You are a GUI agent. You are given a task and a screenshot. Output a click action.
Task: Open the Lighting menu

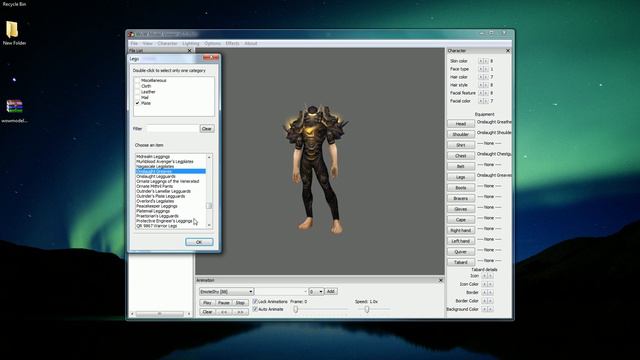191,43
